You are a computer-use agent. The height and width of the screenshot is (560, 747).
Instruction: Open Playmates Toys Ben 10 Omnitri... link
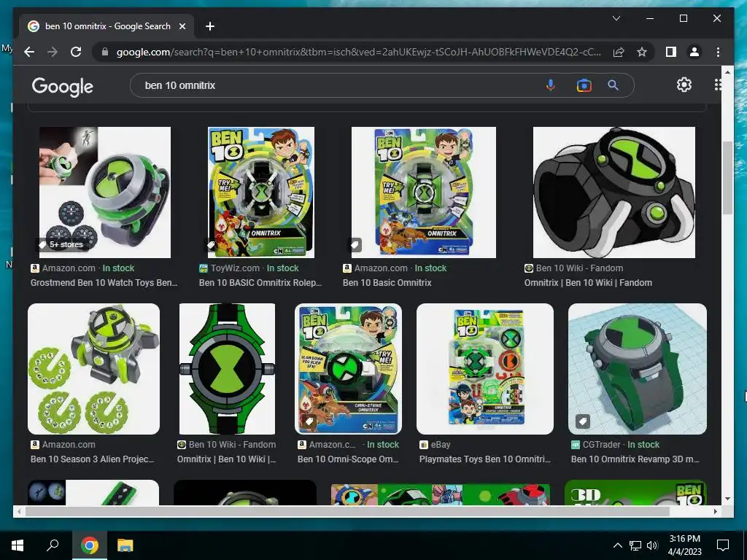(485, 459)
